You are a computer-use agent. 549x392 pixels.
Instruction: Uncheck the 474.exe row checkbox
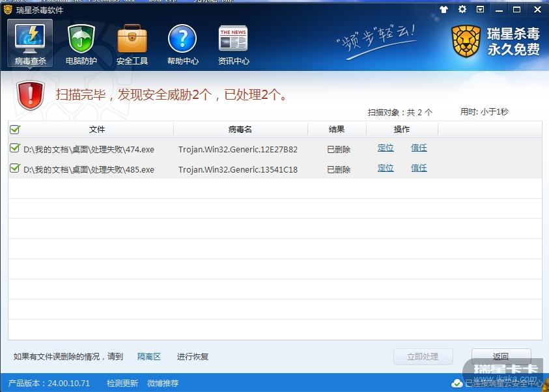click(15, 148)
